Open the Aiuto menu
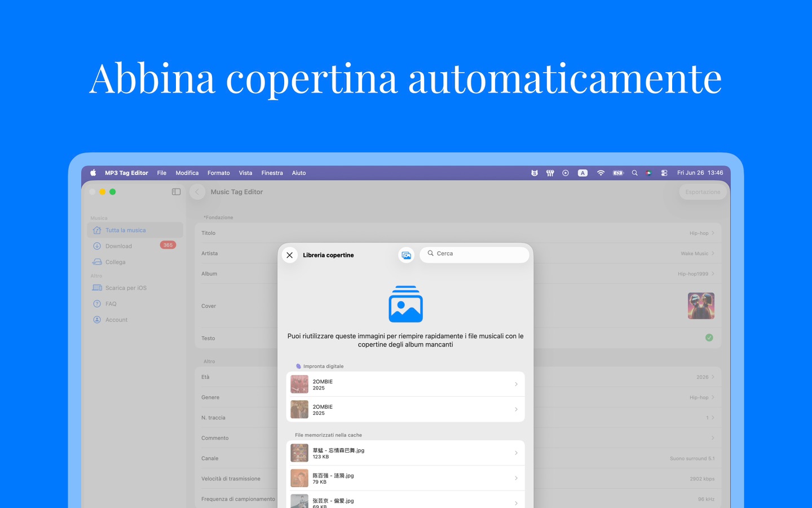This screenshot has height=508, width=812. click(299, 173)
